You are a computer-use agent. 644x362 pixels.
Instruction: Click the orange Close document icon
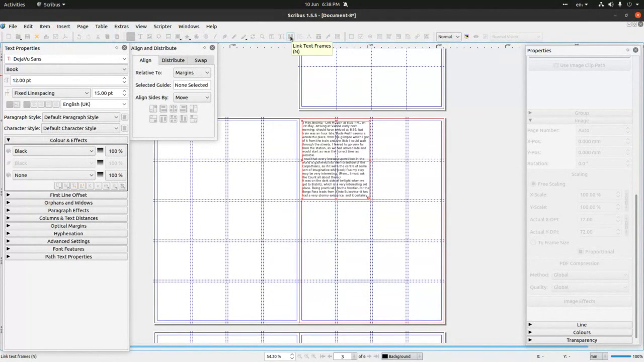(x=37, y=37)
